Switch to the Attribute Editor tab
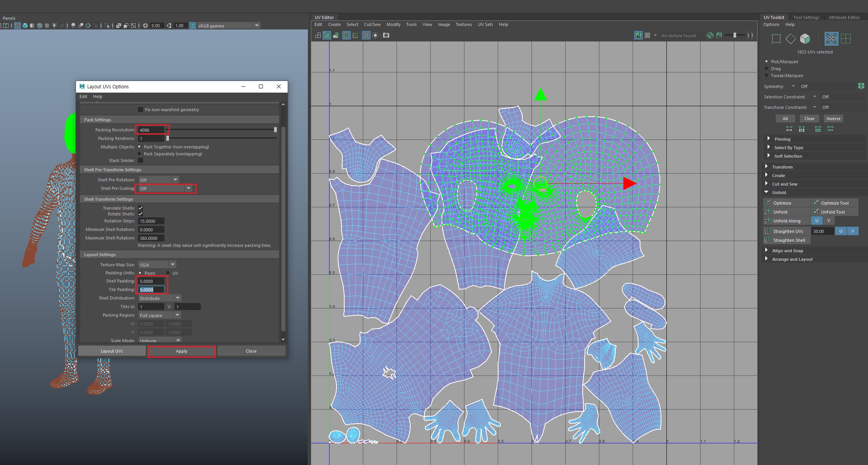This screenshot has width=868, height=465. pyautogui.click(x=844, y=17)
